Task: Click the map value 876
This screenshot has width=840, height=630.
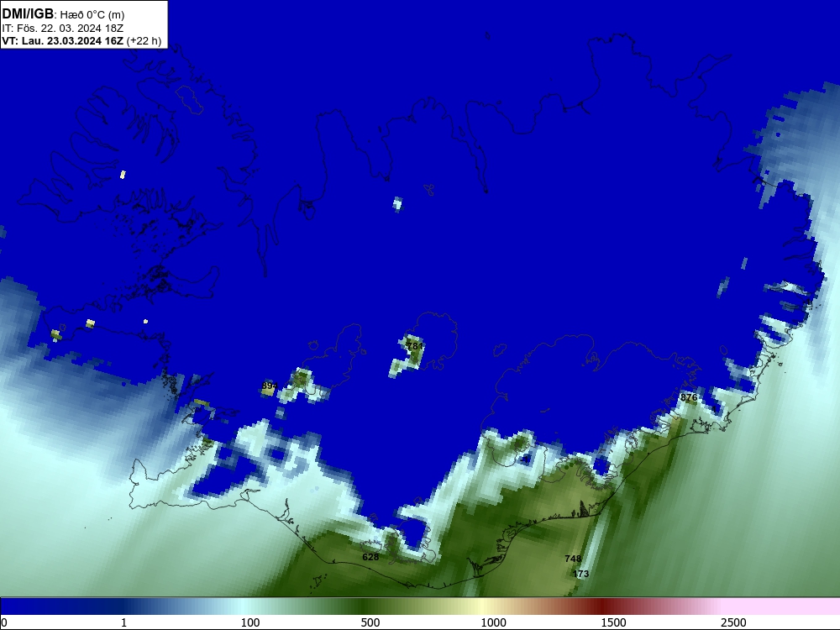Action: point(689,397)
